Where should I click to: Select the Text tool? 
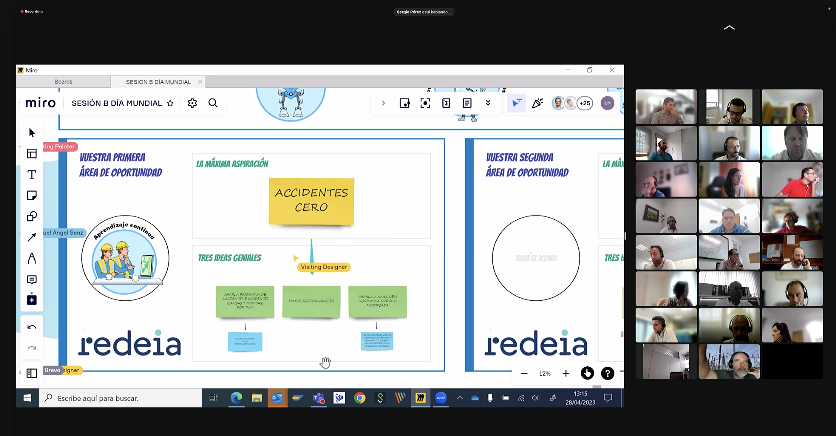(31, 174)
